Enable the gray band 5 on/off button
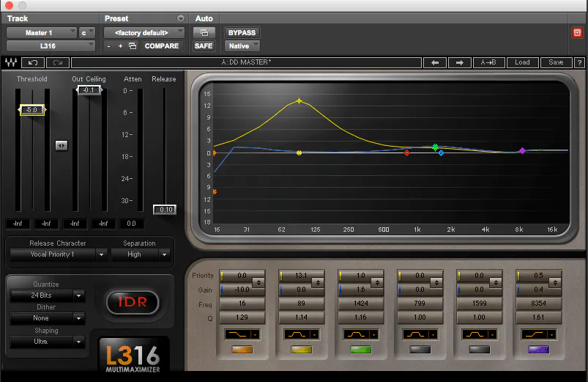The height and width of the screenshot is (382, 588). pyautogui.click(x=479, y=350)
